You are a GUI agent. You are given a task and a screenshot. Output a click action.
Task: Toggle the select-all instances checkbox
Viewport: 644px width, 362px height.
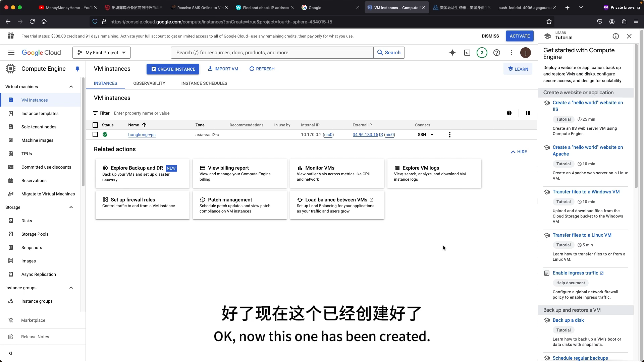(95, 125)
